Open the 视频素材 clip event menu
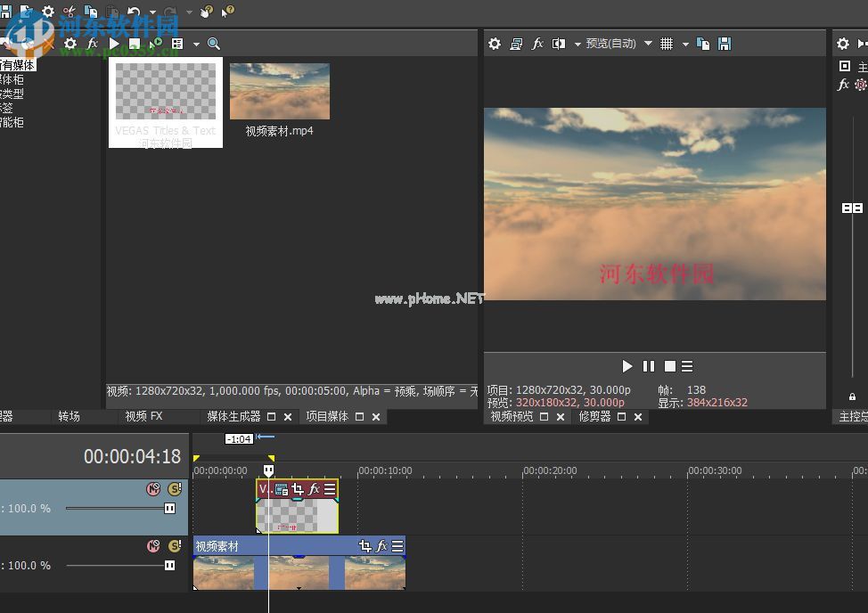The height and width of the screenshot is (613, 868). [397, 546]
